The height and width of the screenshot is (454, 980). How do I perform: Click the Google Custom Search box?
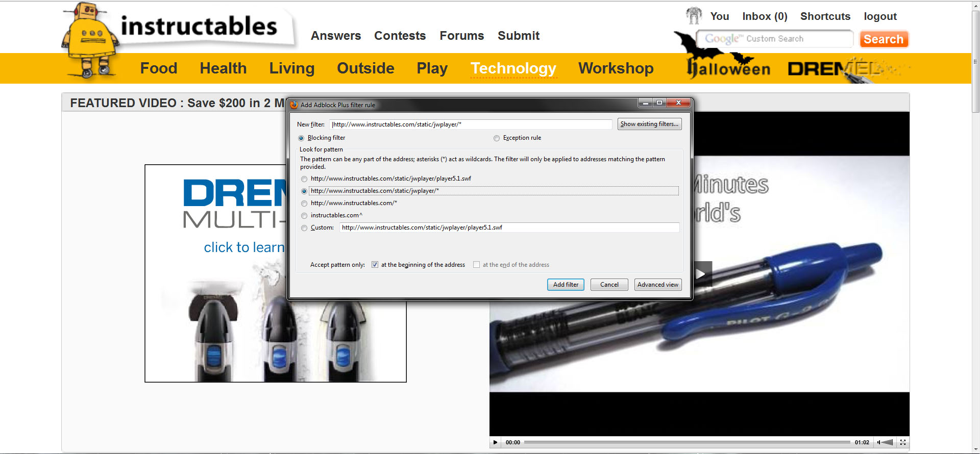point(775,39)
